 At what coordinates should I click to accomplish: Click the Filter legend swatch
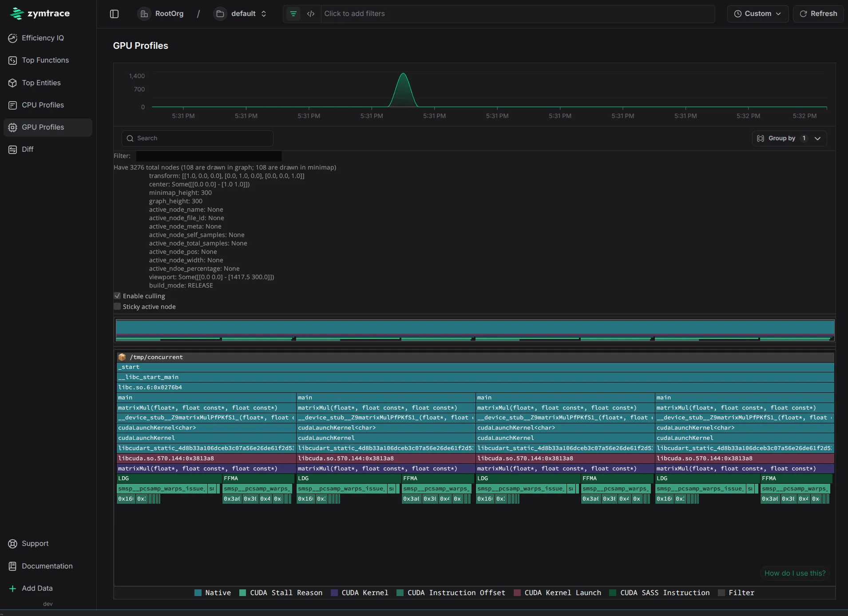[x=721, y=592]
